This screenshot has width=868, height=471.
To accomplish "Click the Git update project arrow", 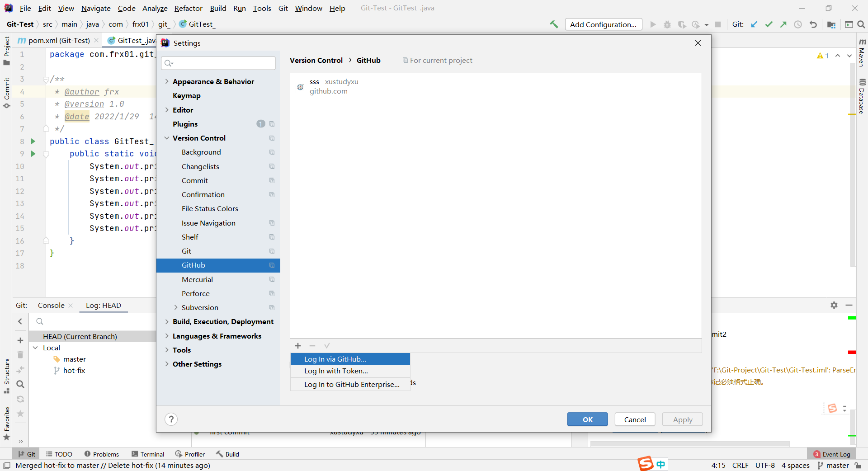I will [754, 24].
